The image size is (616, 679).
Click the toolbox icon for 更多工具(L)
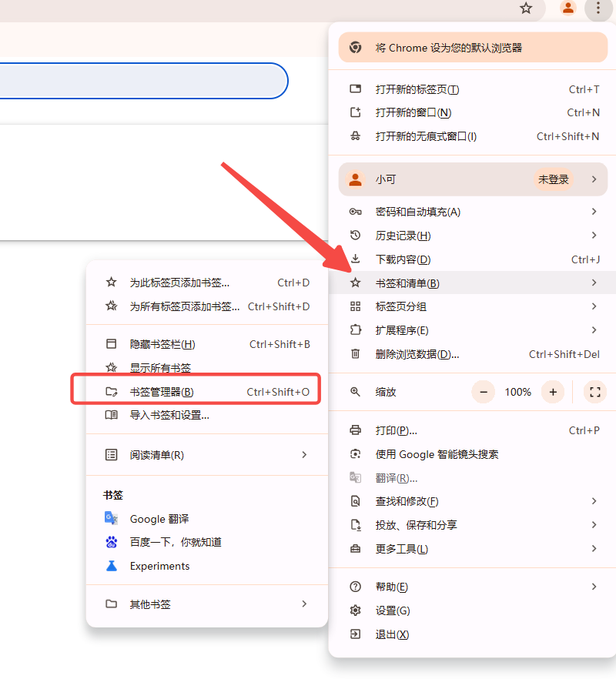(x=355, y=549)
